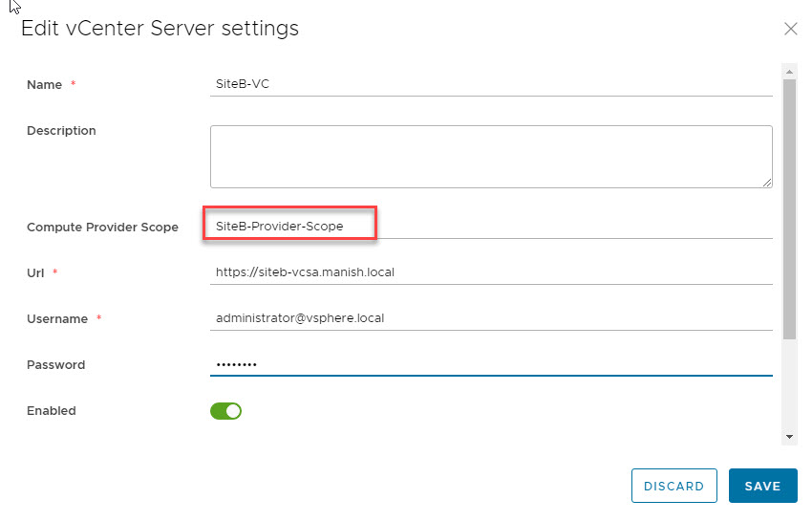Click the Compute Provider Scope label
812x521 pixels.
pos(102,228)
